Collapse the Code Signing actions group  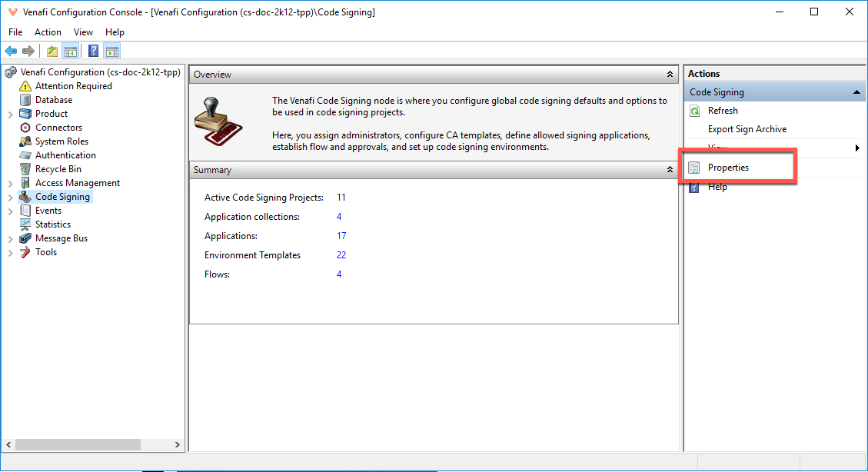click(856, 92)
